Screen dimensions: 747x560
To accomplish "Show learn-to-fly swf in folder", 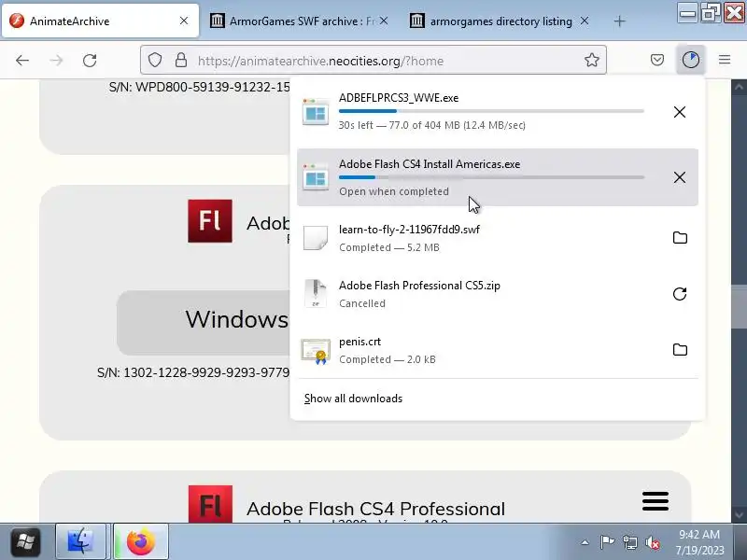I will click(x=680, y=238).
